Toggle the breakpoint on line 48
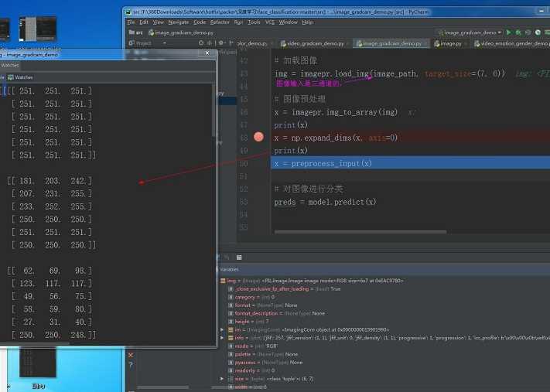The image size is (550, 392). [258, 137]
